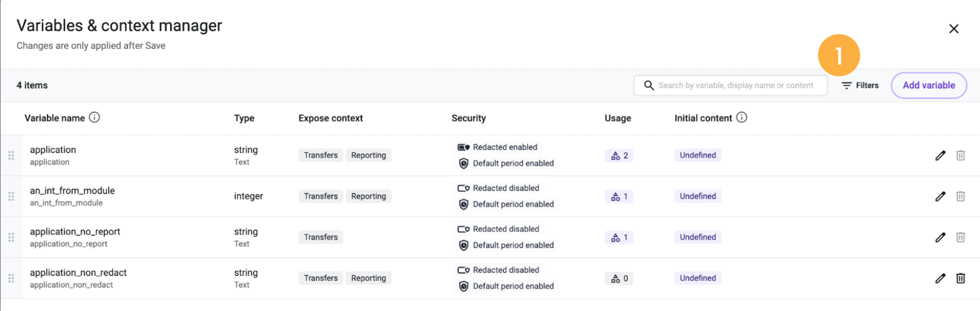This screenshot has width=980, height=311.
Task: Click redacted disabled icon in an_int_from_module row
Action: pos(464,188)
